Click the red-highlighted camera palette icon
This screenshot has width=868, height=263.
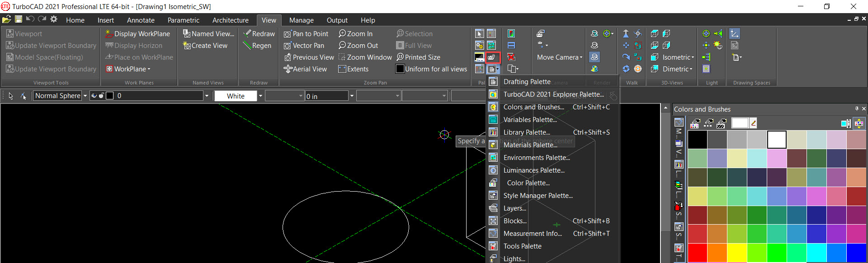click(493, 57)
